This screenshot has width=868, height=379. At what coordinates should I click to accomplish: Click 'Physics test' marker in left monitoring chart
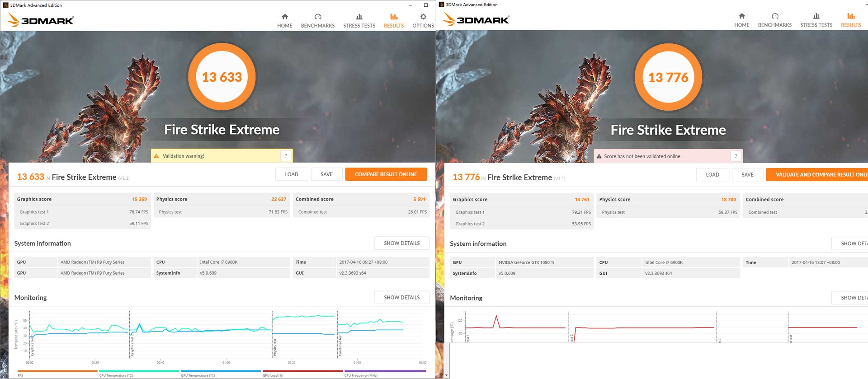275,347
